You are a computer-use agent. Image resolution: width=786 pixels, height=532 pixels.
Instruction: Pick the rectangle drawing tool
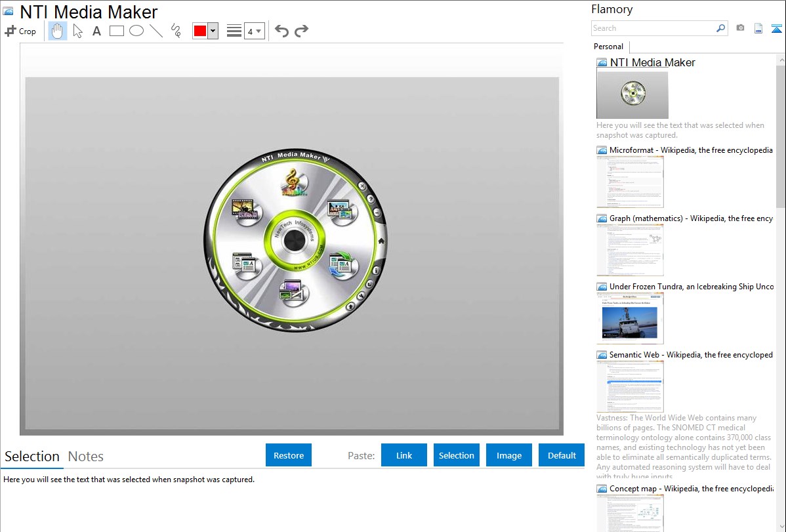pyautogui.click(x=116, y=31)
